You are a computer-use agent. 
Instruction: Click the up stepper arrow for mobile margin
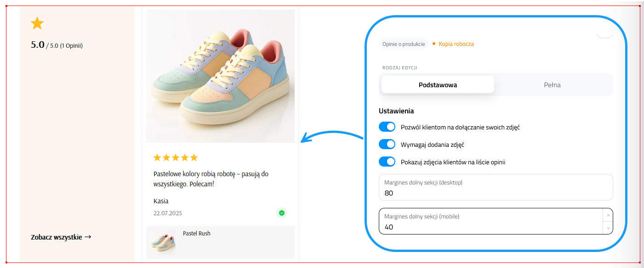point(607,216)
